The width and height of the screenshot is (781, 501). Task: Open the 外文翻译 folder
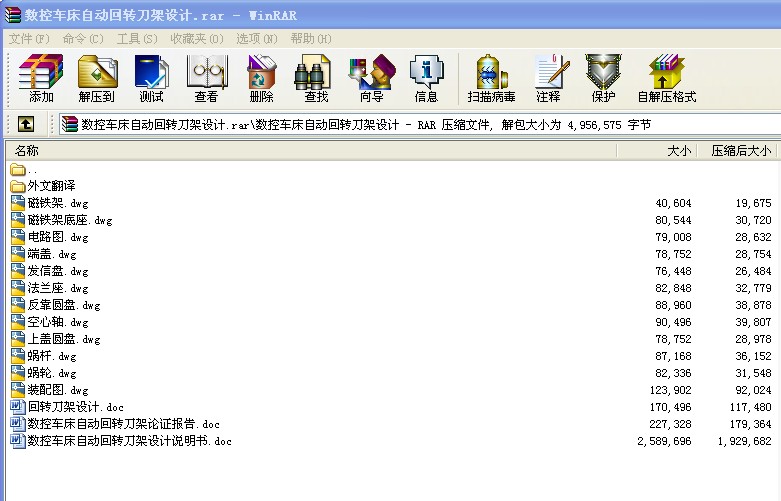(51, 186)
